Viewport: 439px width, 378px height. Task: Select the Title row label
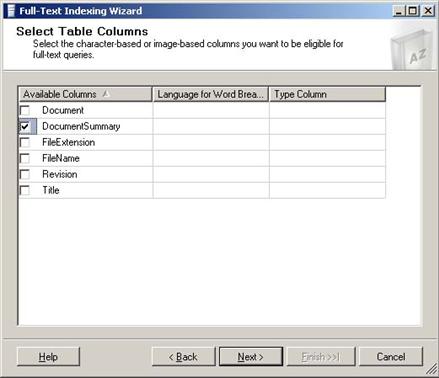coord(51,190)
